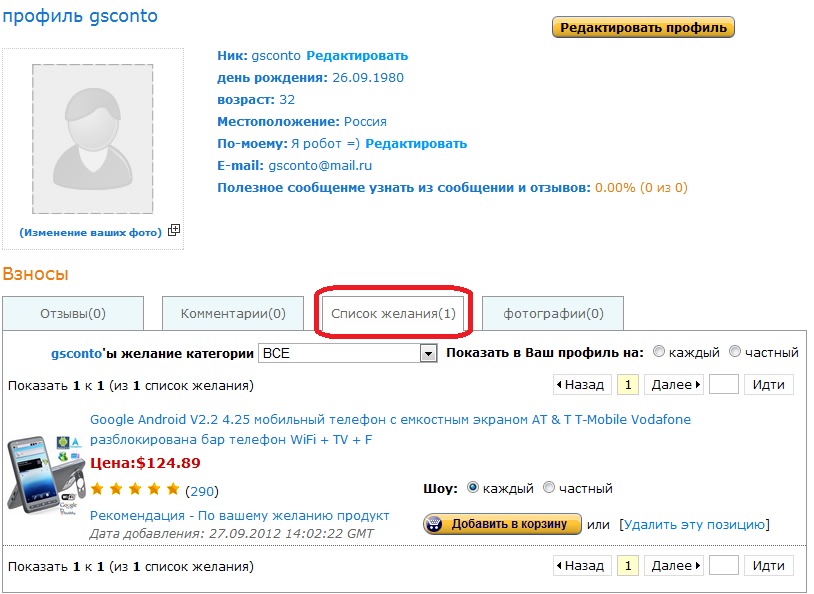
Task: Open the ВСЕ category dropdown
Action: pos(347,354)
